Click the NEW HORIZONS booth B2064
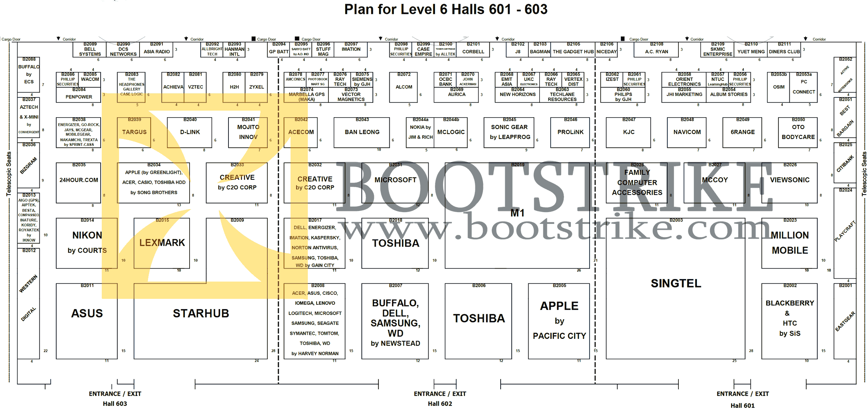This screenshot has height=415, width=868. coord(517,95)
